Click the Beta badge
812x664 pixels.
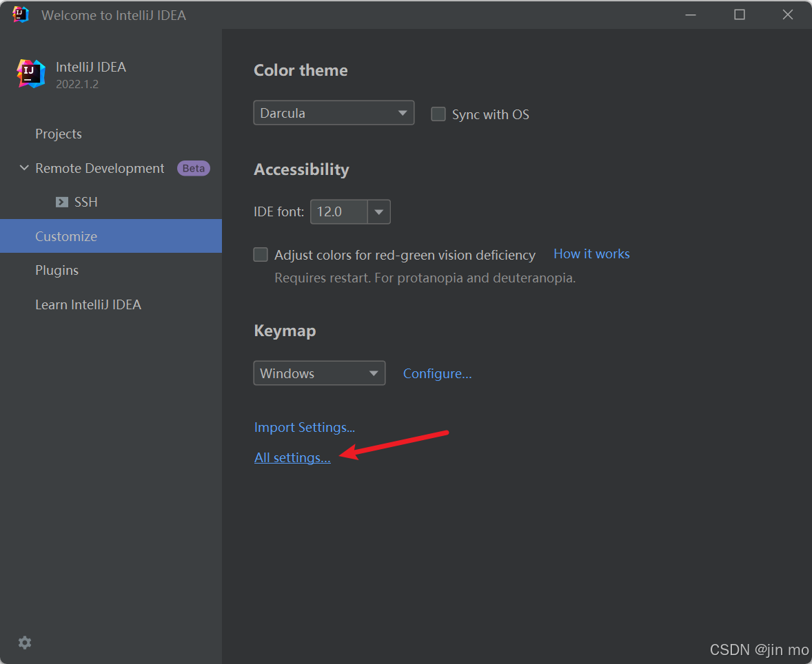click(194, 168)
